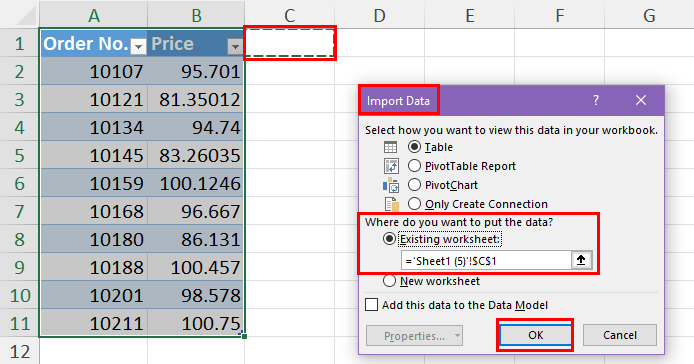
Task: Click cell with order 10188
Action: (94, 267)
